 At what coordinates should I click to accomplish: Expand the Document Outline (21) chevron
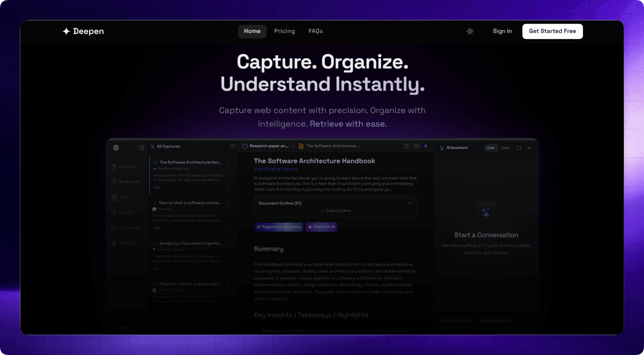(x=410, y=203)
